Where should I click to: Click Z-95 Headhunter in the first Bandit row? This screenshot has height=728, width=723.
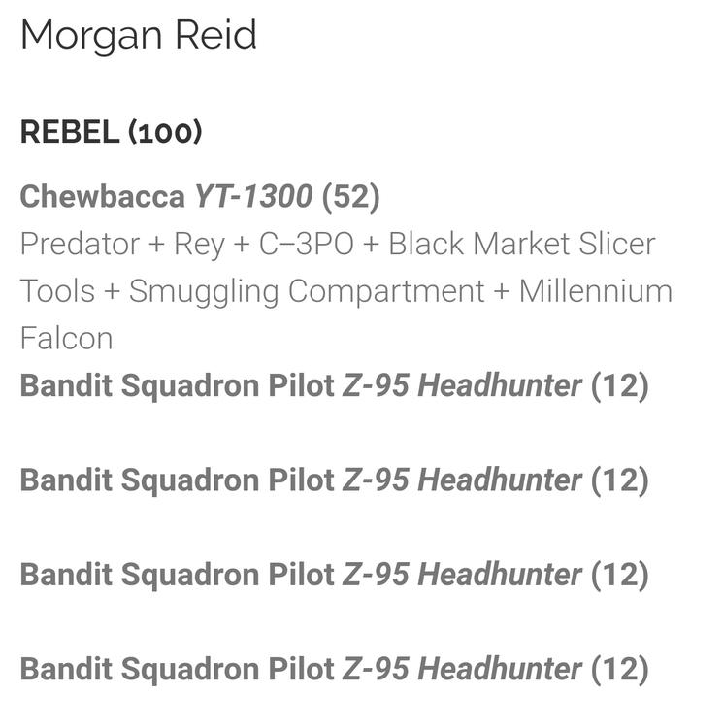pos(462,385)
